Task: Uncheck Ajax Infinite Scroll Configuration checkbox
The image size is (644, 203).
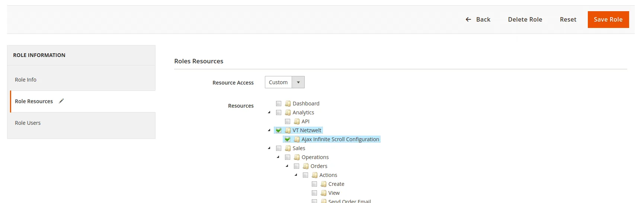Action: [x=288, y=139]
